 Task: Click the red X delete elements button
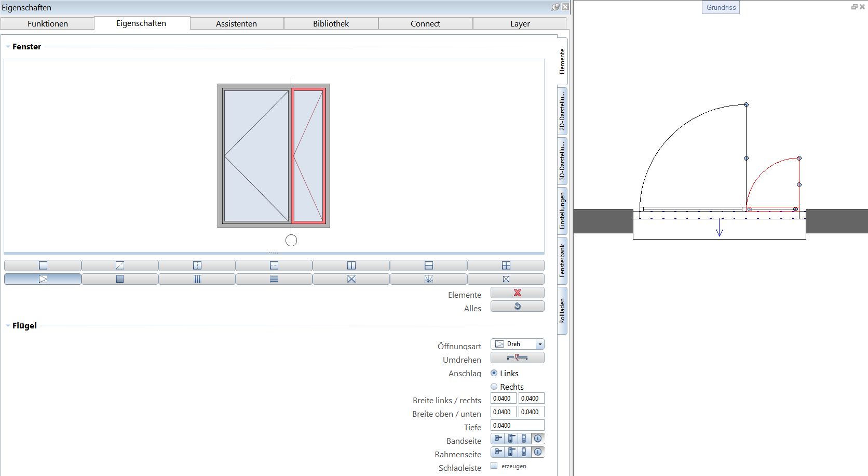517,293
